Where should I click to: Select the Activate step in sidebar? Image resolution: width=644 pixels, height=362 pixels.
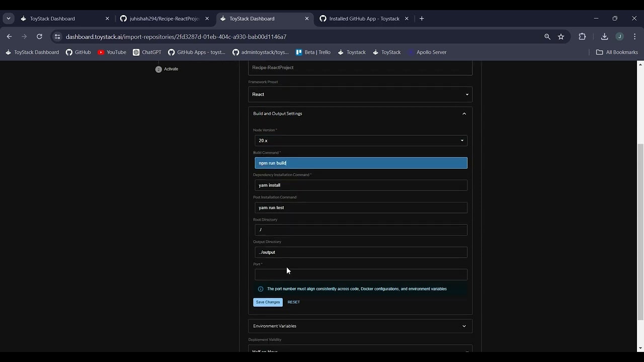[x=167, y=69]
